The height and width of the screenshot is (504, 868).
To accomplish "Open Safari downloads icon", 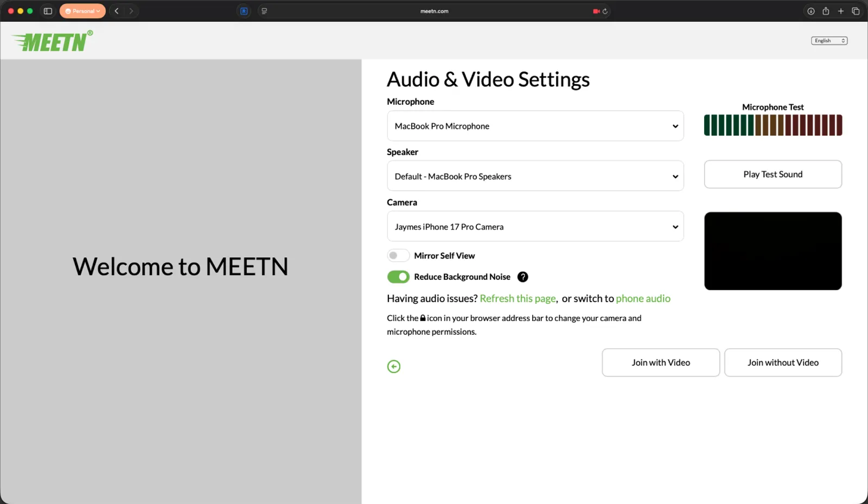I will (810, 11).
